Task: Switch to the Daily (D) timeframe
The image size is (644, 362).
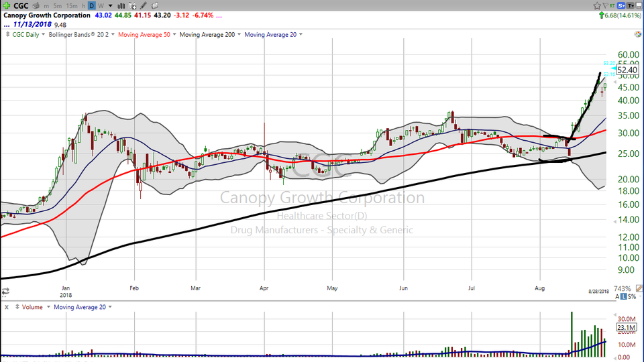Action: pos(92,5)
